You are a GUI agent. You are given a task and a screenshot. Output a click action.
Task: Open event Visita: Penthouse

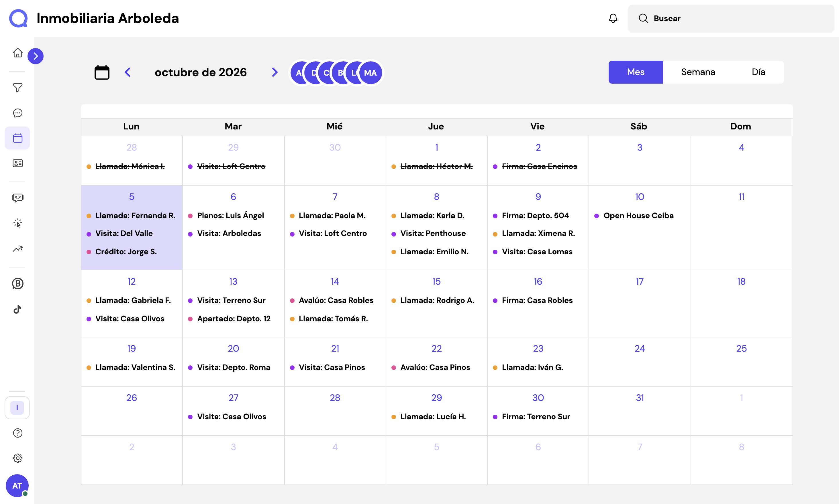[x=429, y=234]
